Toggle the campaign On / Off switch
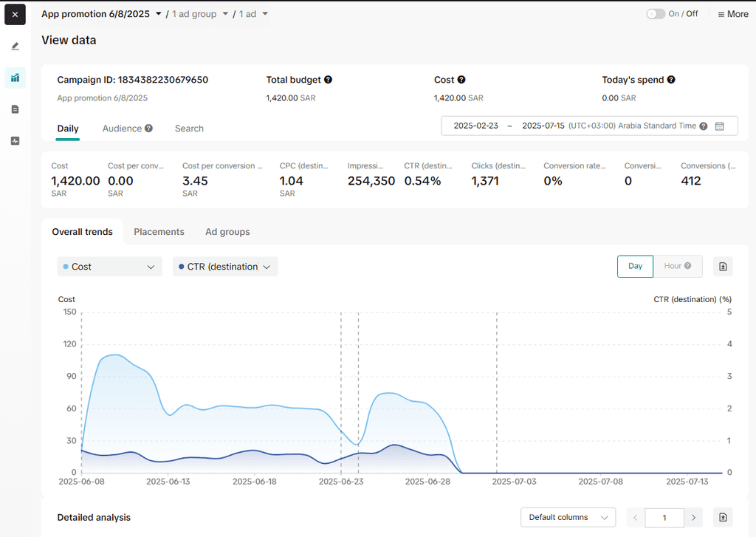 655,14
